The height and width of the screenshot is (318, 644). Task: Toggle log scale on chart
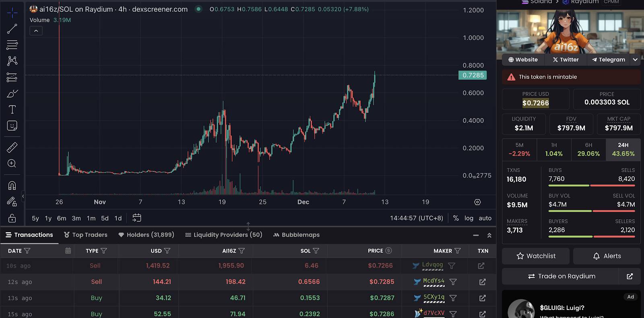click(469, 218)
